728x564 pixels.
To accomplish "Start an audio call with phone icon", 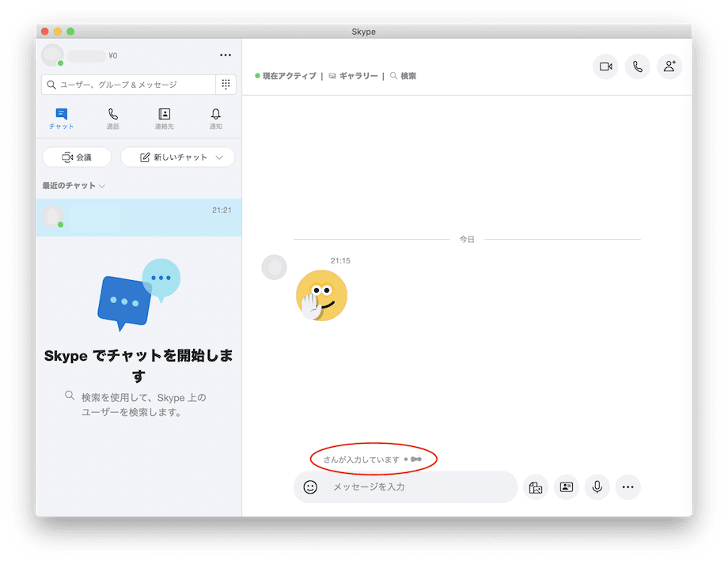I will click(x=638, y=67).
